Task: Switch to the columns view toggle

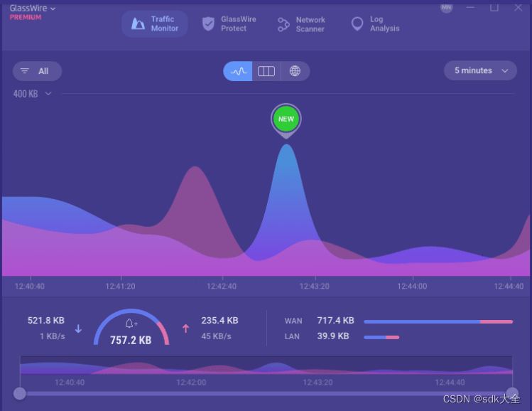Action: (x=266, y=71)
